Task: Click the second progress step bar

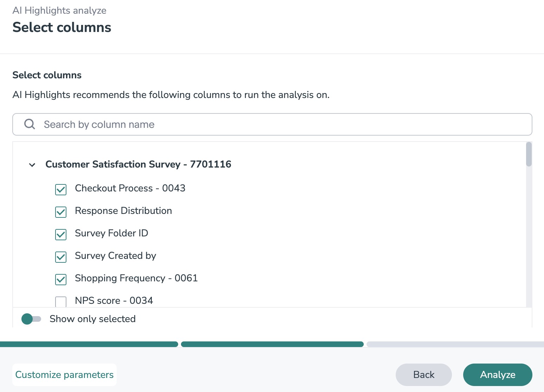Action: click(x=272, y=344)
